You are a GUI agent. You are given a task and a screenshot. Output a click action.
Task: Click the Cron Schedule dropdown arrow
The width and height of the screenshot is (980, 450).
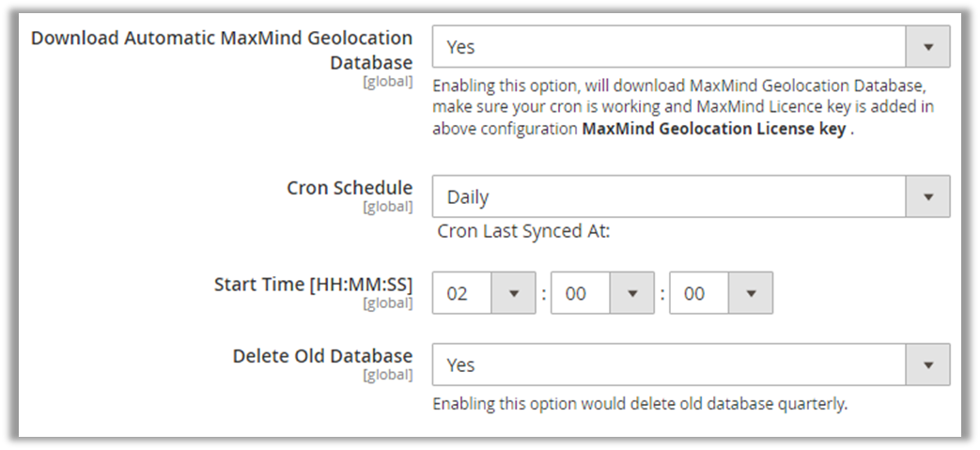point(928,197)
